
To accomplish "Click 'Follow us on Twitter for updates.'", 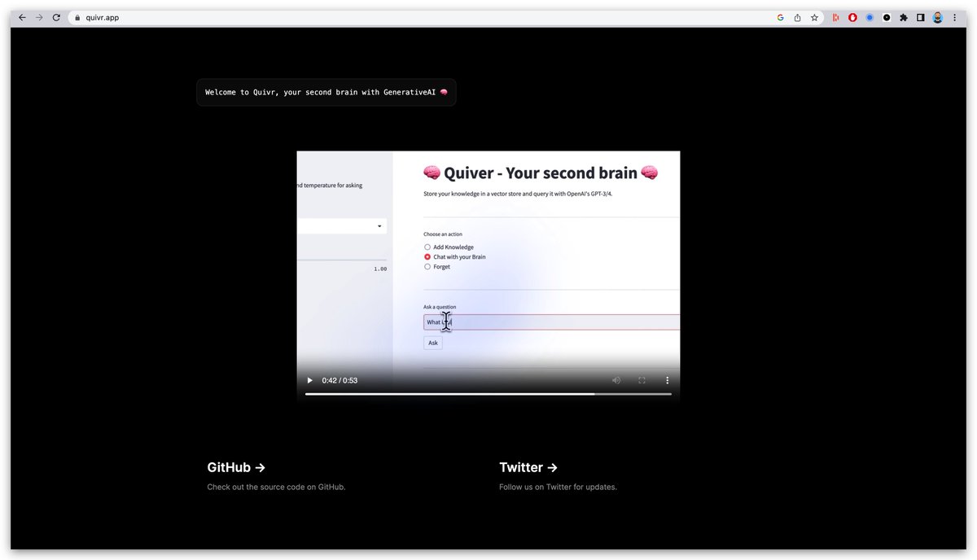I will 559,487.
